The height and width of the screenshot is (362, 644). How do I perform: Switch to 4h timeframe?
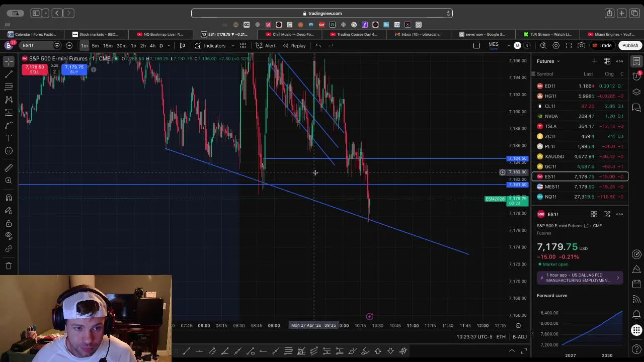click(x=152, y=46)
